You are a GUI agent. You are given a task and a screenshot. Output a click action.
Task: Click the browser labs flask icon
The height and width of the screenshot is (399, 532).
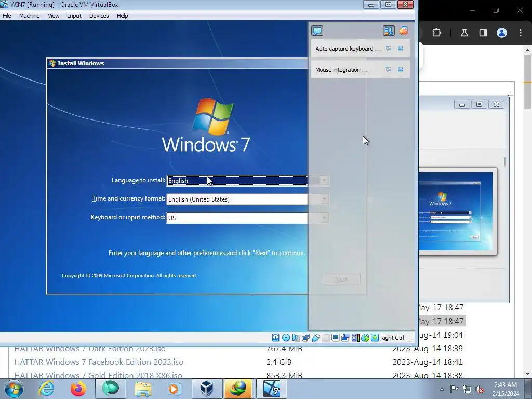[x=464, y=33]
